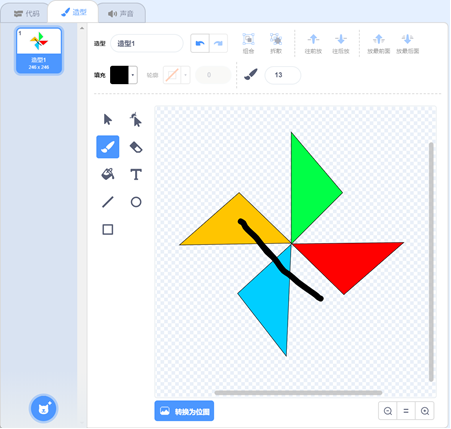451x429 pixels.
Task: Select the Circle tool
Action: point(136,202)
